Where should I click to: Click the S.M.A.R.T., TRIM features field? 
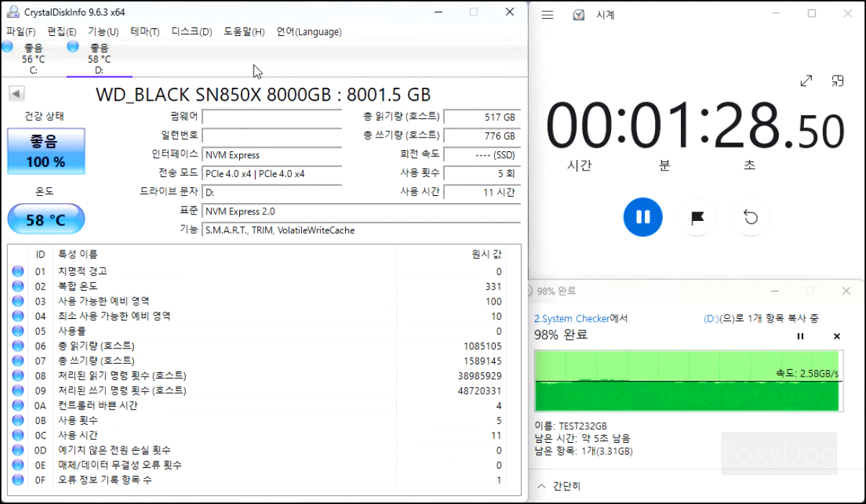[x=361, y=230]
